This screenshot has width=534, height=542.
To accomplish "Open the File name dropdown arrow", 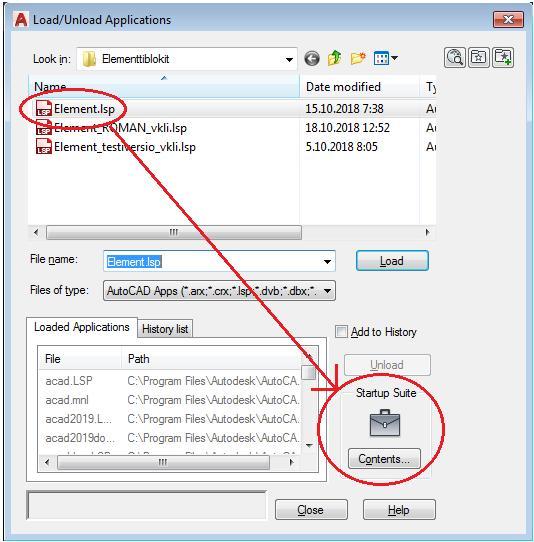I will pos(327,262).
